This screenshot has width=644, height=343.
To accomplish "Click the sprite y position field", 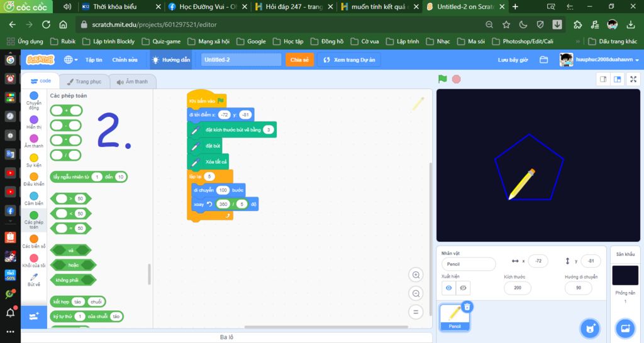I will (x=591, y=261).
